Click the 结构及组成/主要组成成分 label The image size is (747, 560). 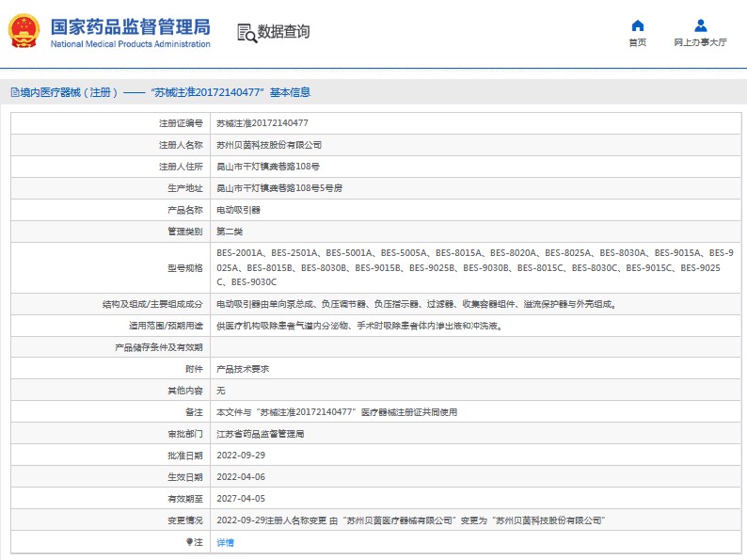click(x=152, y=304)
